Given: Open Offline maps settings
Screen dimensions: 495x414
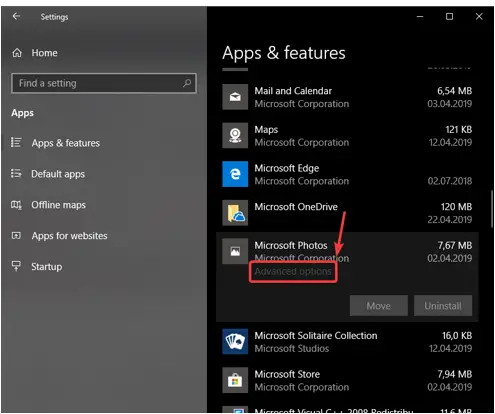Looking at the screenshot, I should (x=58, y=205).
